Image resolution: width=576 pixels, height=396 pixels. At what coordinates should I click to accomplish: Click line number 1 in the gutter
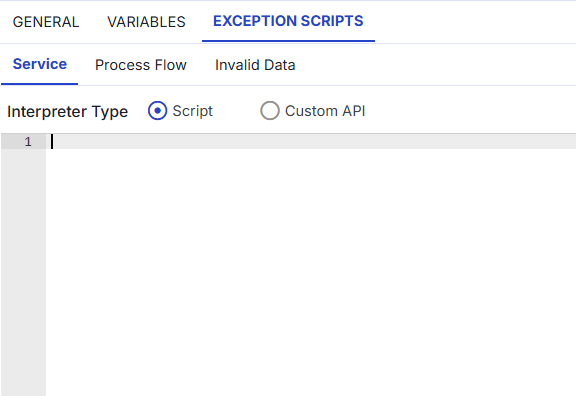click(28, 141)
